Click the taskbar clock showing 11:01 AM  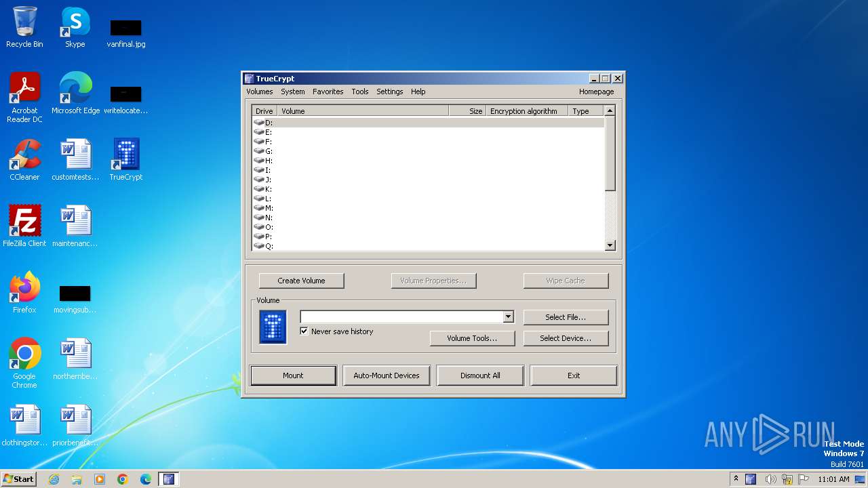coord(833,479)
